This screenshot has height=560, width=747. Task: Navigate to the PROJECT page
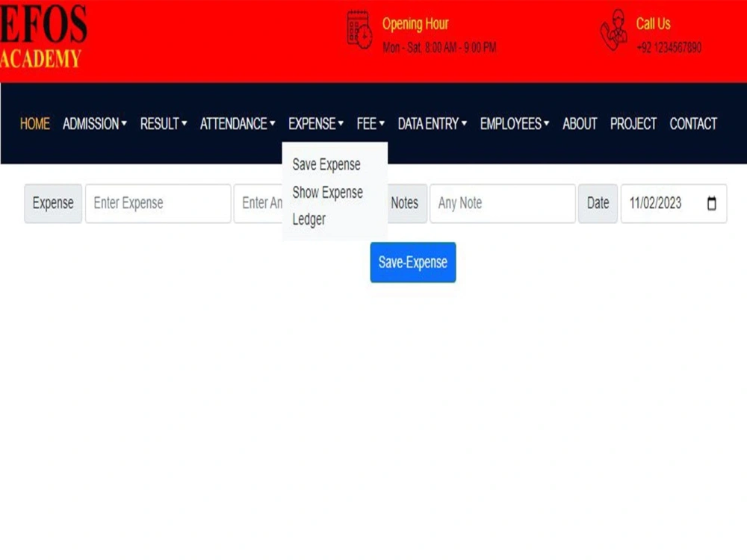pyautogui.click(x=633, y=124)
